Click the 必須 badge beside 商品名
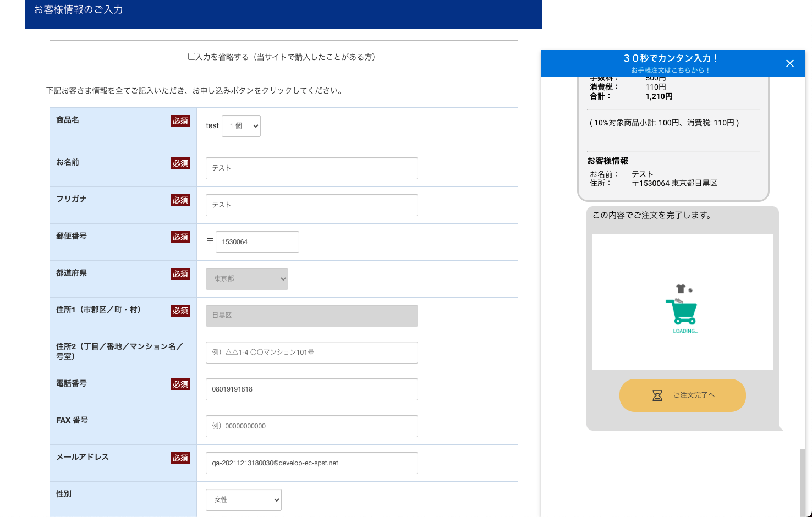812x517 pixels. point(180,121)
